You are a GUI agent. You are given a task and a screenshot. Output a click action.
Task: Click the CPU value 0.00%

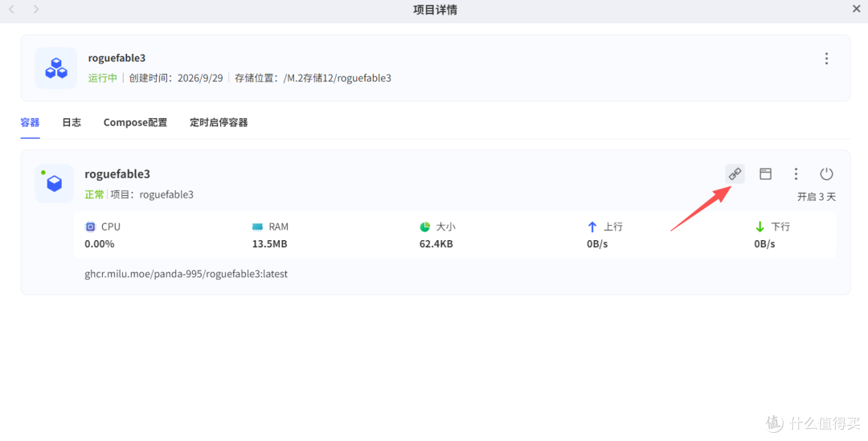click(x=100, y=243)
